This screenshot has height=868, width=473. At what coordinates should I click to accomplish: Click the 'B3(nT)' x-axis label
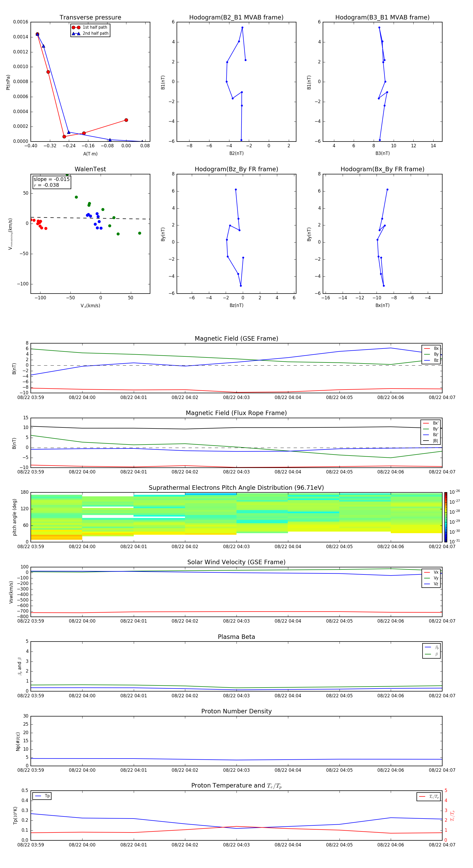[382, 153]
